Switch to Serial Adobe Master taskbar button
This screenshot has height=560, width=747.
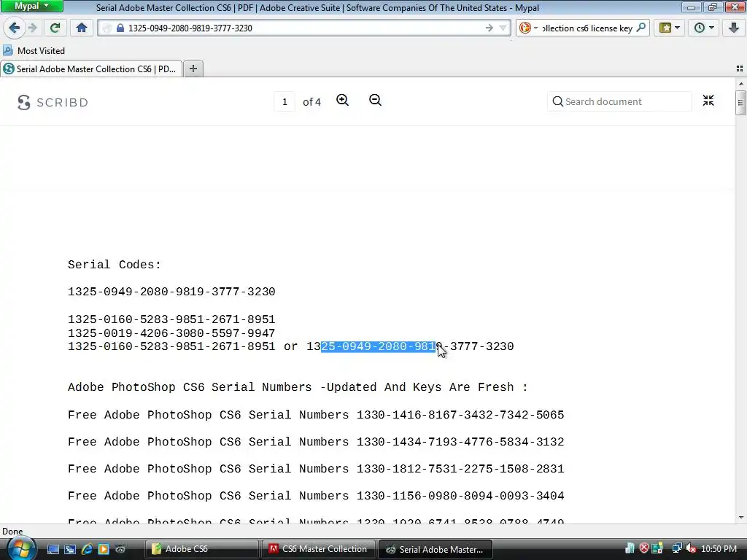point(435,549)
